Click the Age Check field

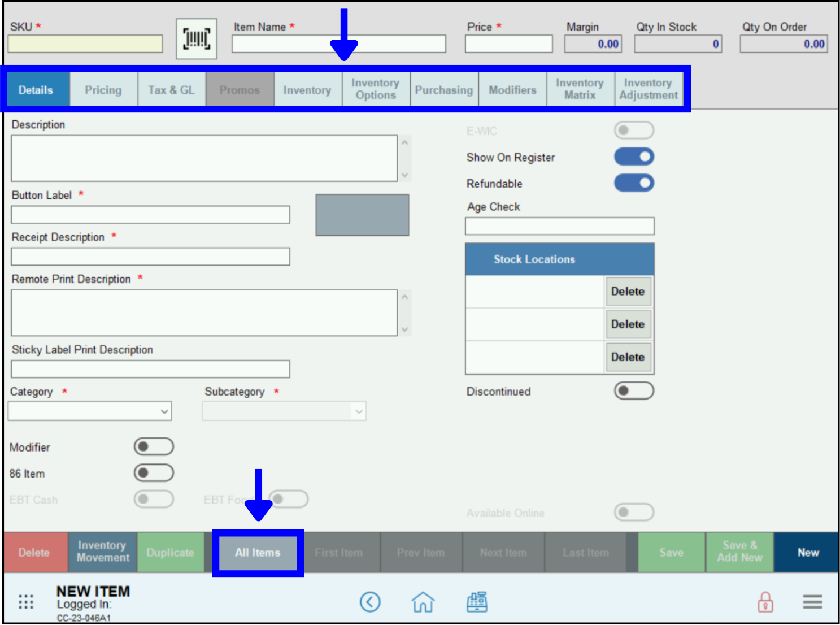click(560, 226)
